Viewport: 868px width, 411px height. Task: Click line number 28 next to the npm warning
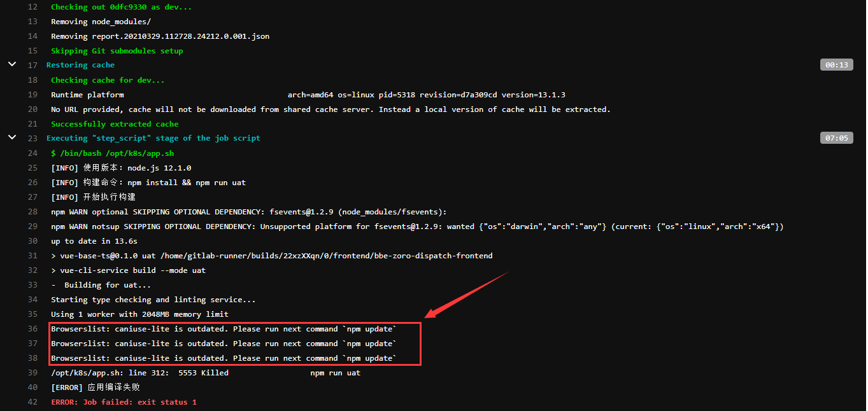32,211
